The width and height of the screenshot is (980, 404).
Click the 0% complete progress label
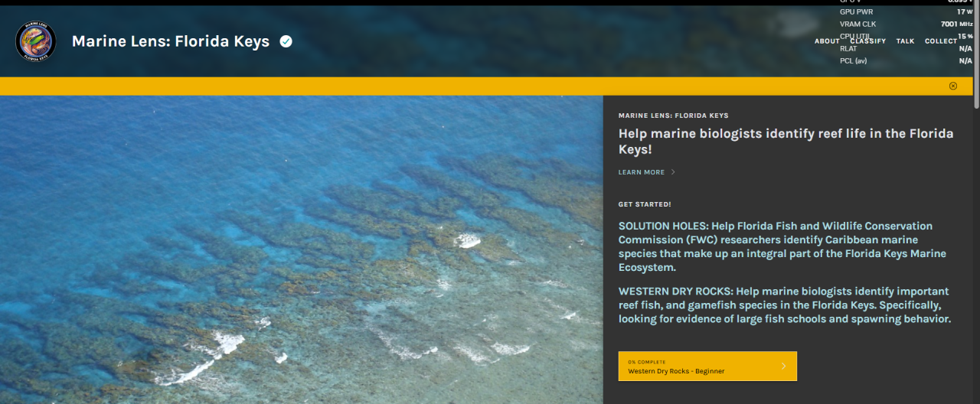click(x=647, y=362)
